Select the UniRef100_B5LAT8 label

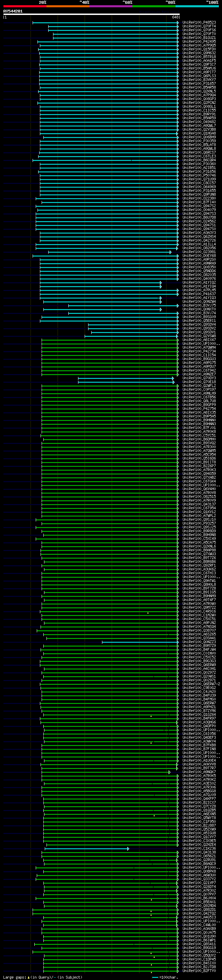pos(199,145)
